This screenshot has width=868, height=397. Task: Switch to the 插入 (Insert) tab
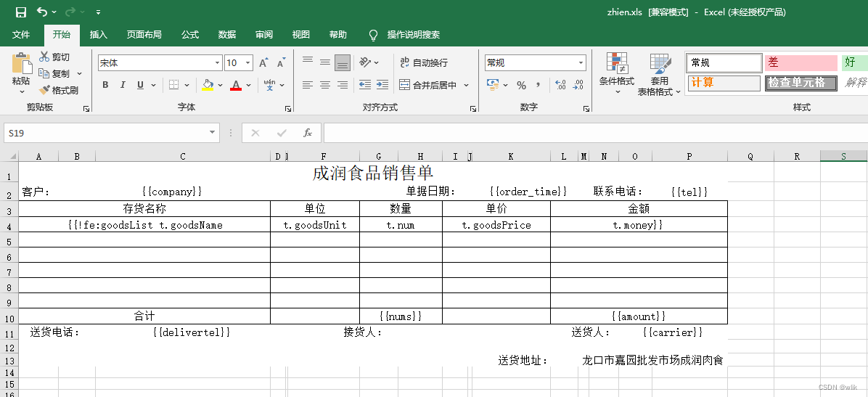point(99,34)
